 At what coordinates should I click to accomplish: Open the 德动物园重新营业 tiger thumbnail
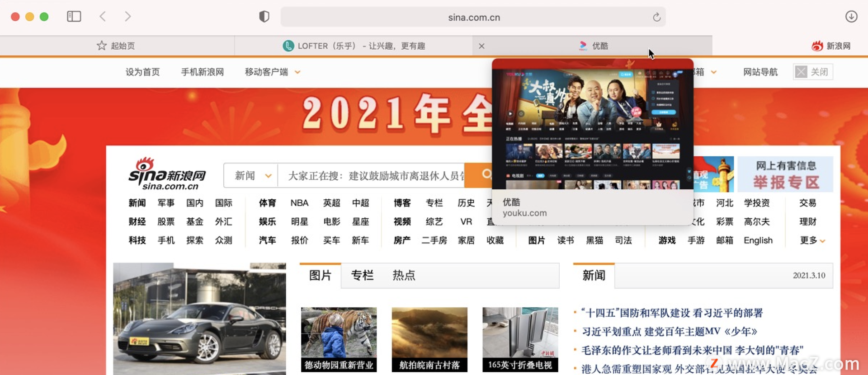tap(339, 339)
